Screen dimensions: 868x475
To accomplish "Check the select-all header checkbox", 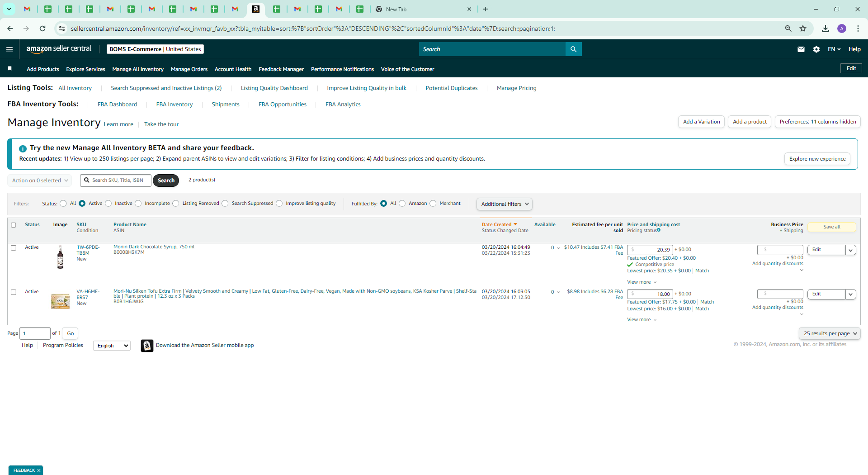I will (14, 225).
